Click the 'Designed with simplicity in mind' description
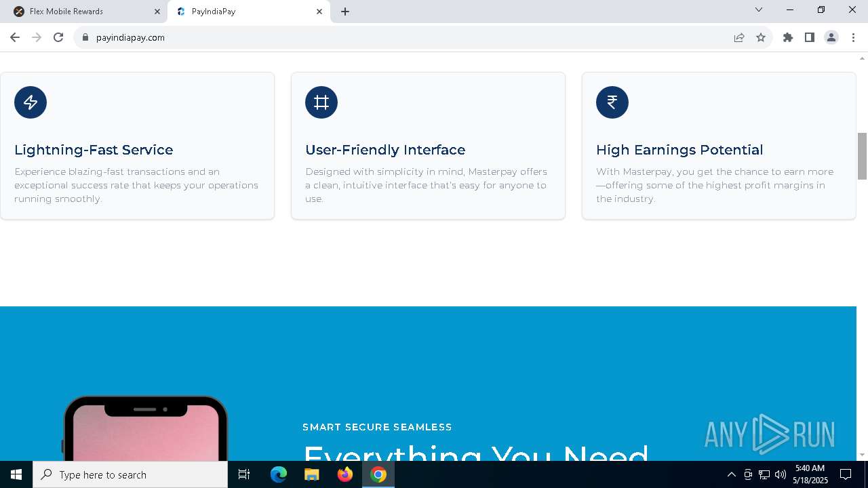The width and height of the screenshot is (868, 488). (x=427, y=185)
